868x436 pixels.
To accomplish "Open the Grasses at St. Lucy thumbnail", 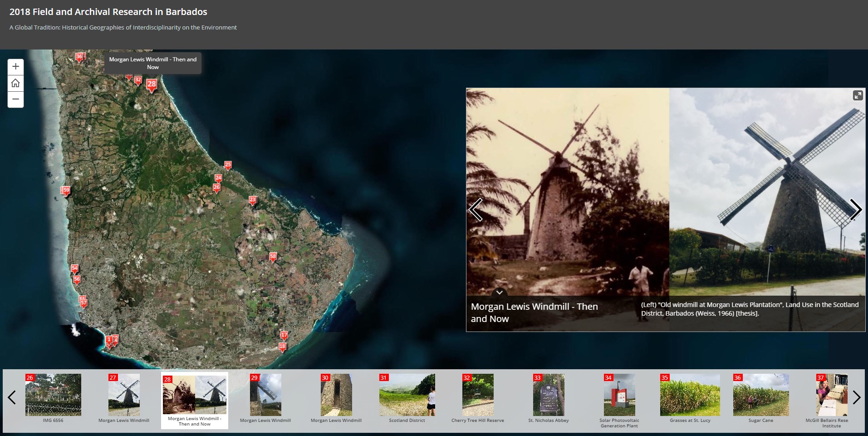I will click(690, 395).
